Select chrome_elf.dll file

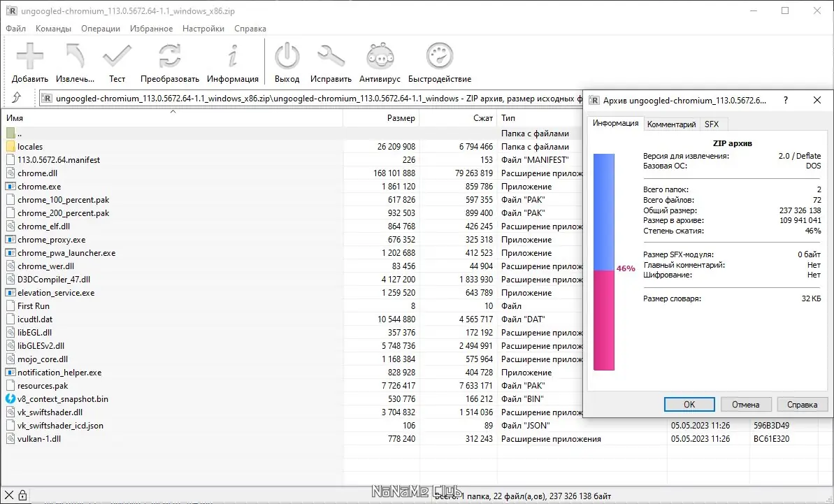[43, 226]
